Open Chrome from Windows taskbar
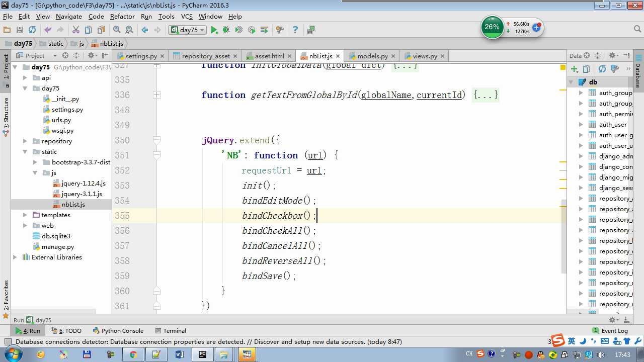This screenshot has height=362, width=644. point(133,354)
